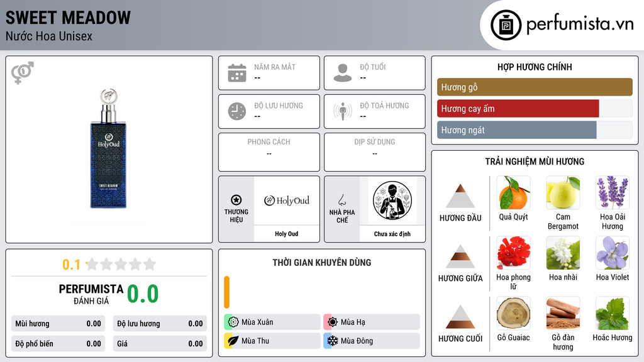This screenshot has width=644, height=362.
Task: Click the Hương giữa pyramid icon
Action: click(x=460, y=256)
